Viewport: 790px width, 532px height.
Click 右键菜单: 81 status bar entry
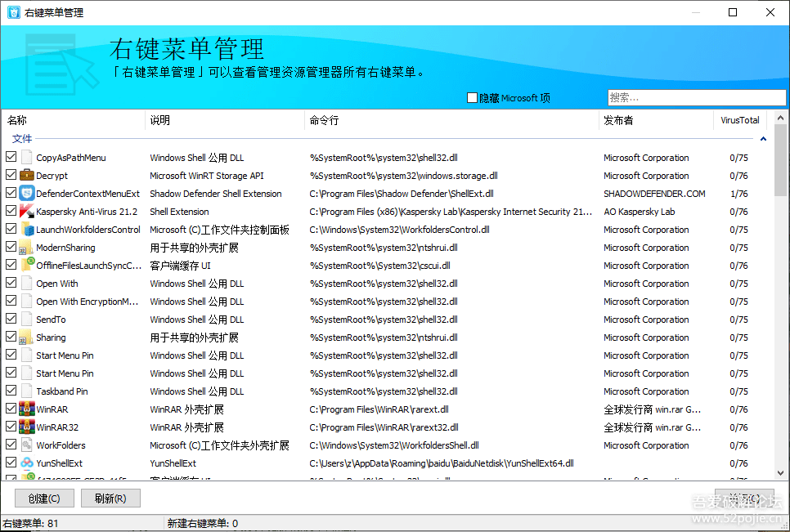click(x=30, y=524)
